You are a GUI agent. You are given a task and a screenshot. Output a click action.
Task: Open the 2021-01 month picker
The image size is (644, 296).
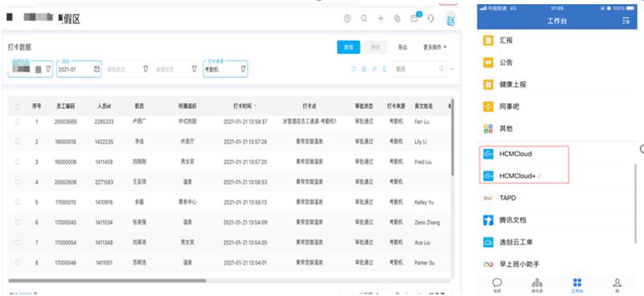(x=79, y=69)
